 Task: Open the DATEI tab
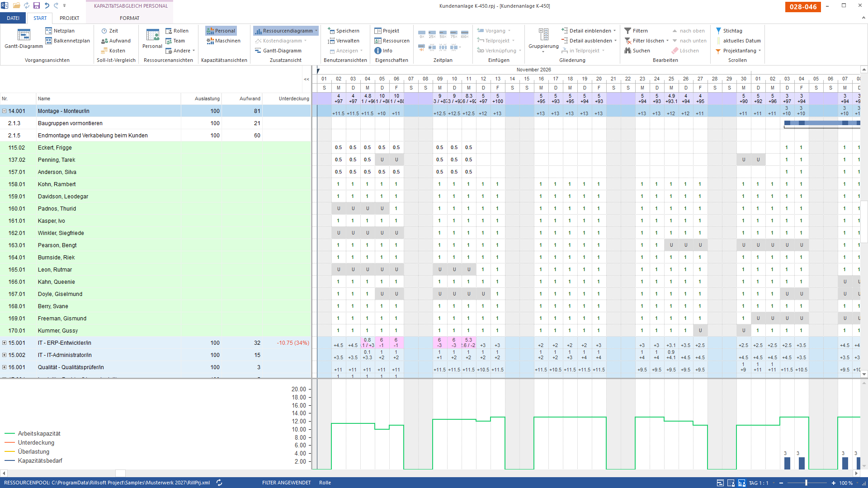(x=13, y=18)
